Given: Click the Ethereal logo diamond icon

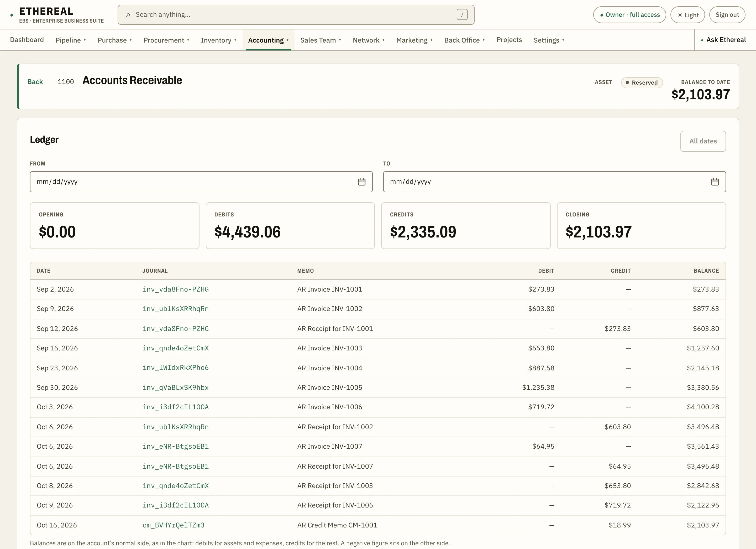Looking at the screenshot, I should coord(12,15).
